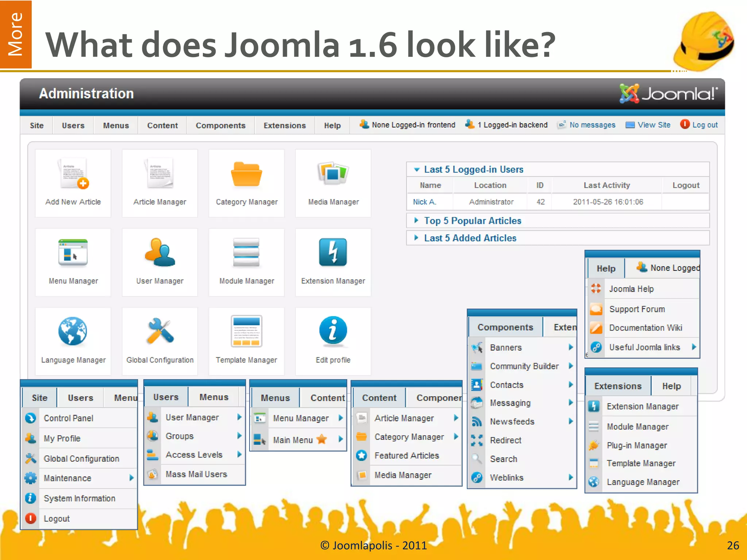The height and width of the screenshot is (560, 747).
Task: Open the Template Manager icon
Action: click(x=247, y=331)
